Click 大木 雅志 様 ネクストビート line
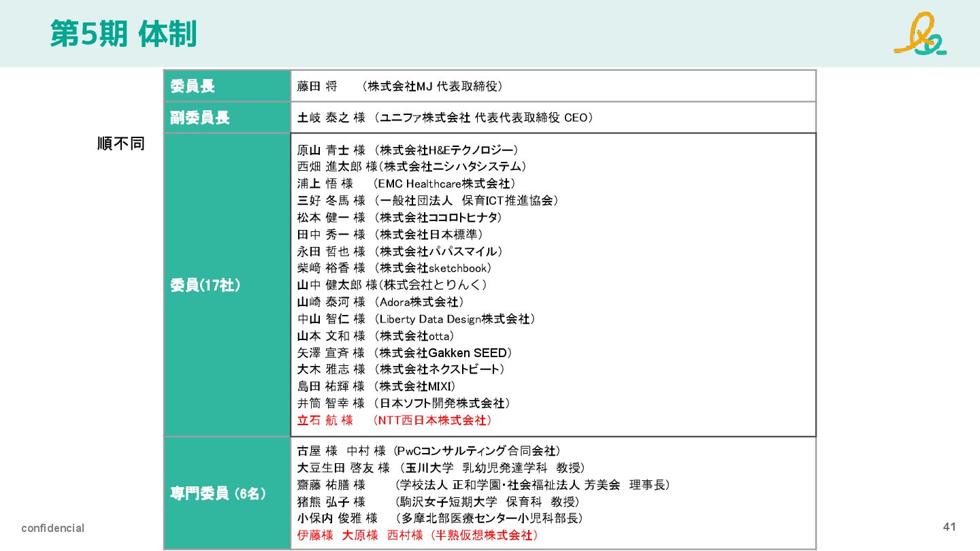 (x=402, y=369)
